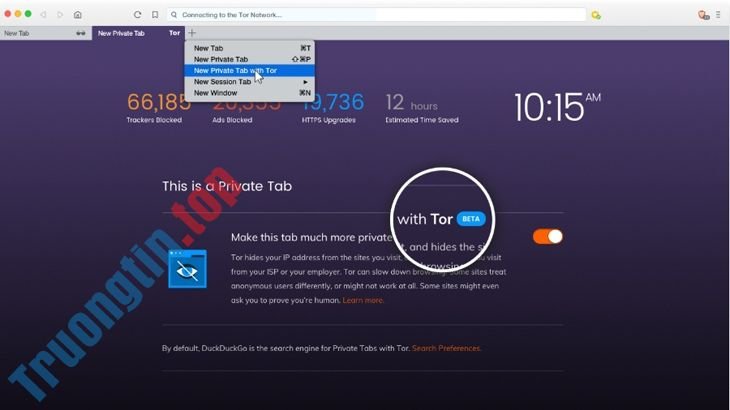The height and width of the screenshot is (410, 730).
Task: Expand New Session Tab submenu arrow
Action: [x=305, y=81]
